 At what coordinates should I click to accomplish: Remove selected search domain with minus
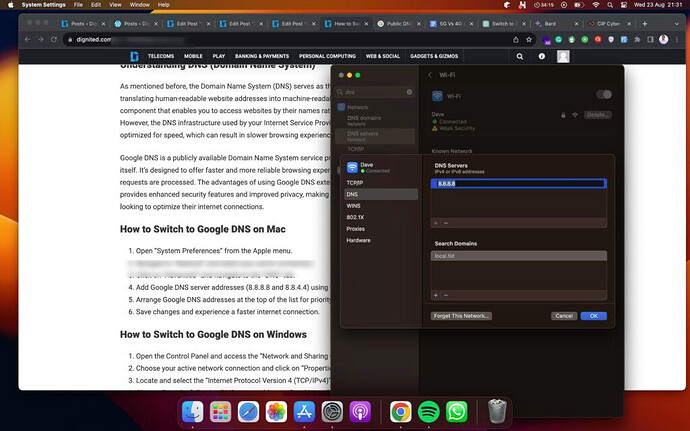click(x=446, y=295)
